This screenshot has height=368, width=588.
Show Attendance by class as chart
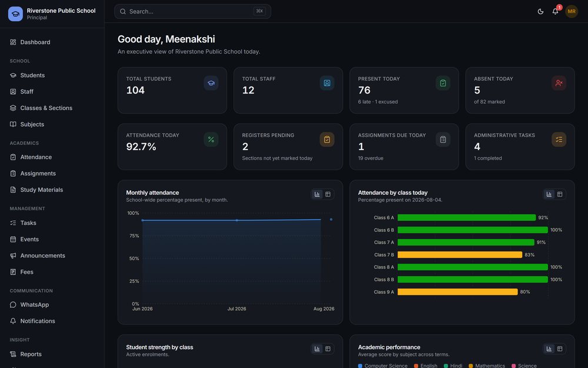(x=549, y=194)
